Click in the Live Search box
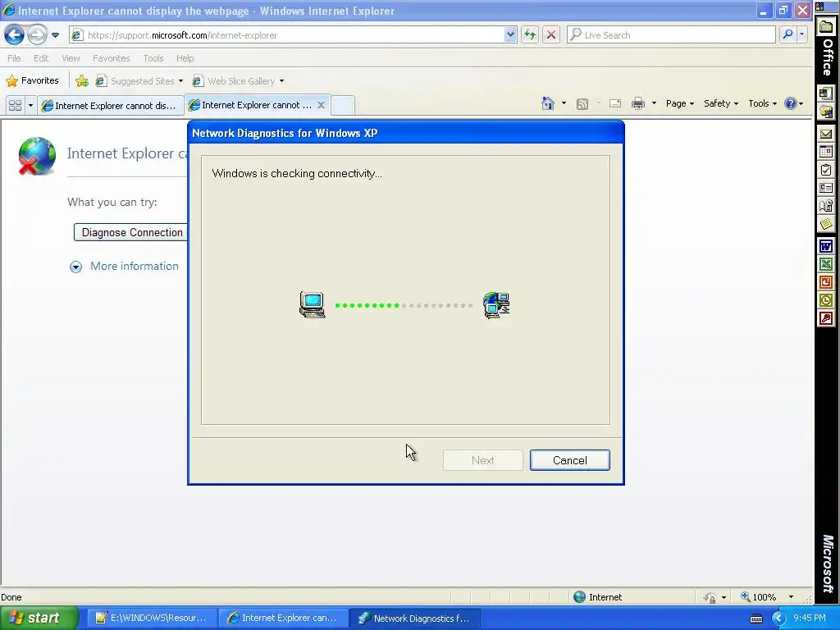The height and width of the screenshot is (630, 840). (671, 35)
